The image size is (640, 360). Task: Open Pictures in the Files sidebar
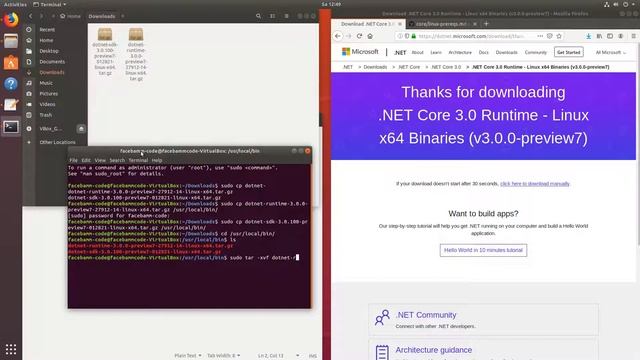tap(49, 93)
